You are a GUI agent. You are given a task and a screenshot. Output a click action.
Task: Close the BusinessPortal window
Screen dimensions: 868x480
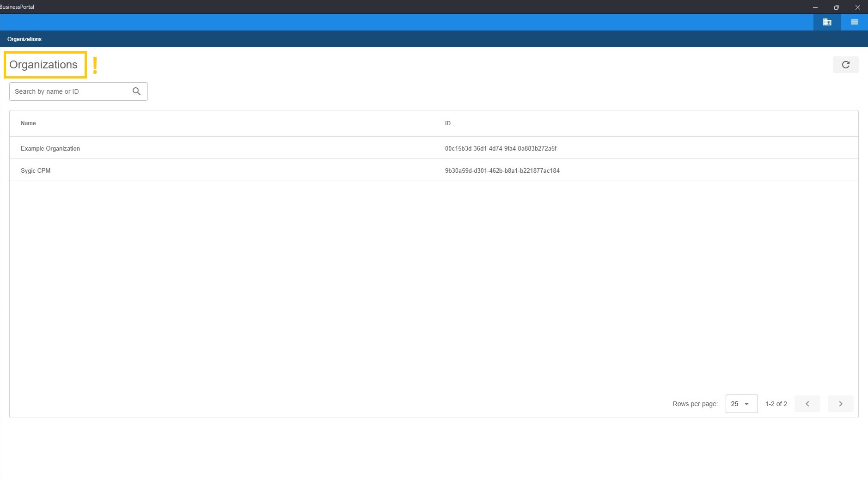pyautogui.click(x=857, y=7)
